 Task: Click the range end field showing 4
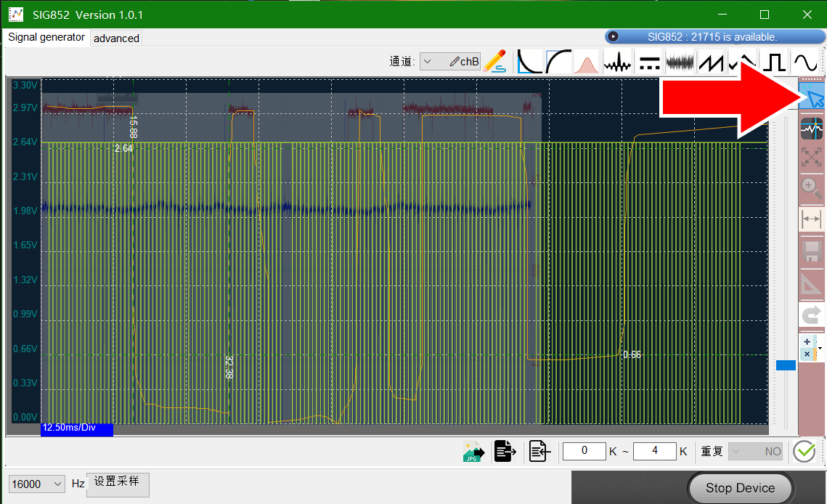[654, 451]
